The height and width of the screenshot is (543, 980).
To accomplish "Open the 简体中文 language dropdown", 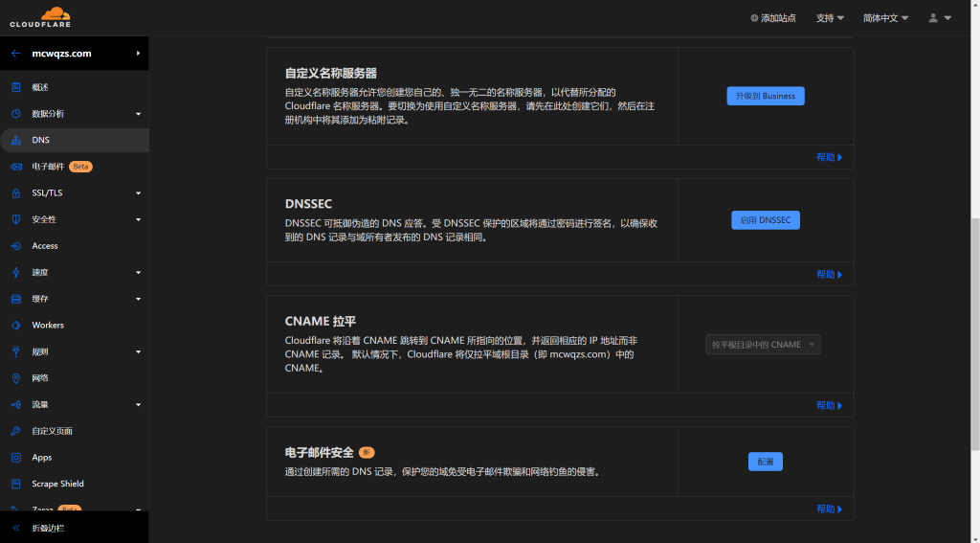I will (x=885, y=18).
